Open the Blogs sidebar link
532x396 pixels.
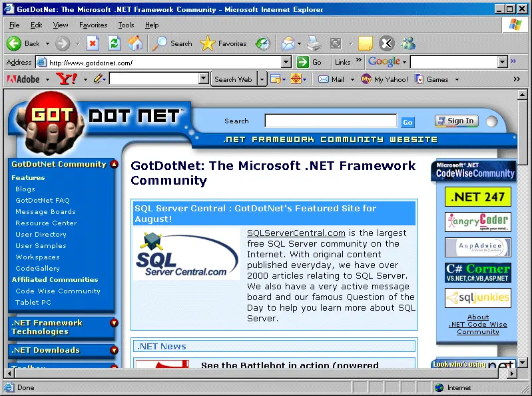pos(25,189)
